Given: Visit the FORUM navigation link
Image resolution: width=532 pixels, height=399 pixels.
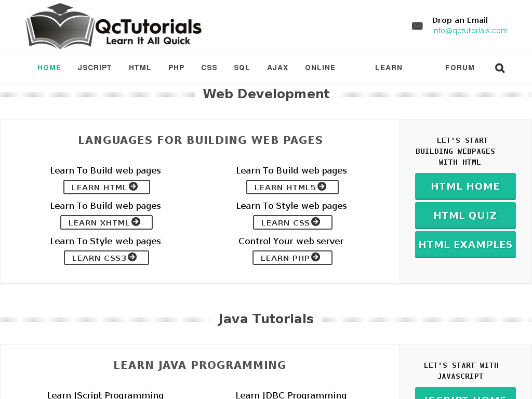Looking at the screenshot, I should click(460, 68).
